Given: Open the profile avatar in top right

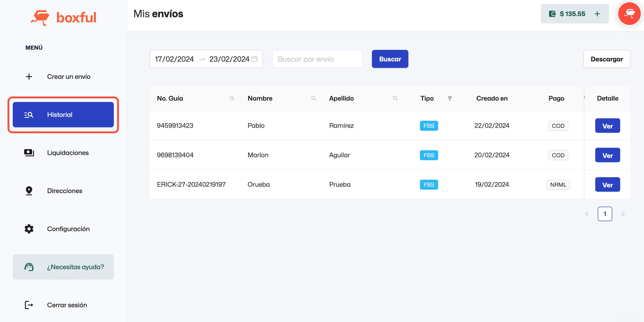Looking at the screenshot, I should point(629,14).
